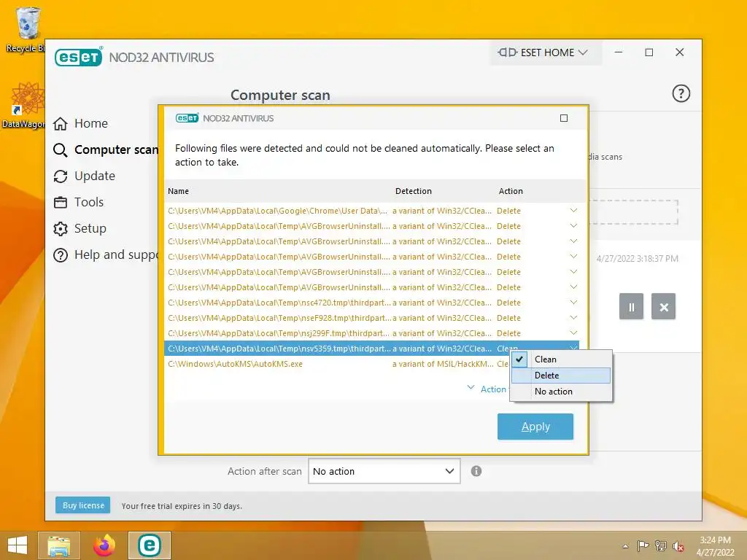Image resolution: width=747 pixels, height=560 pixels.
Task: Launch Firefox from the taskbar
Action: (104, 545)
